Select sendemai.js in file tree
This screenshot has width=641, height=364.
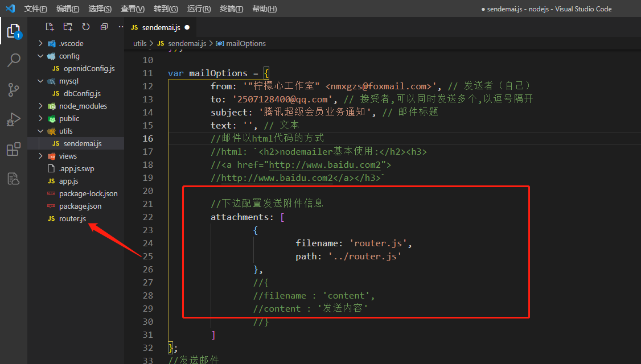point(82,143)
